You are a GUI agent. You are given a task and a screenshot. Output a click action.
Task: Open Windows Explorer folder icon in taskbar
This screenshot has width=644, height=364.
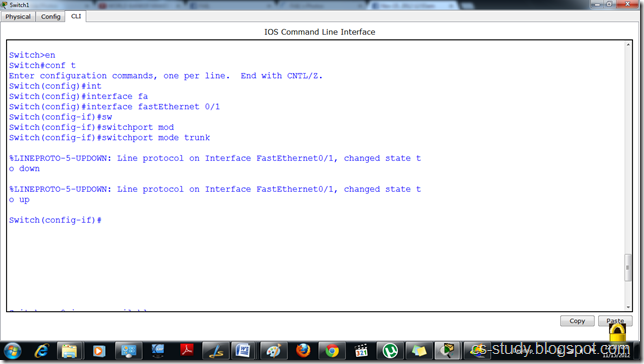pos(70,351)
